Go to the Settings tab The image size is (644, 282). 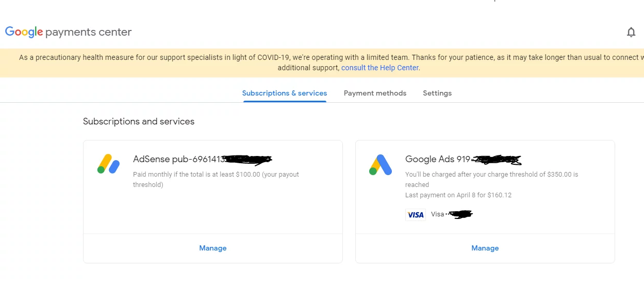click(x=437, y=93)
